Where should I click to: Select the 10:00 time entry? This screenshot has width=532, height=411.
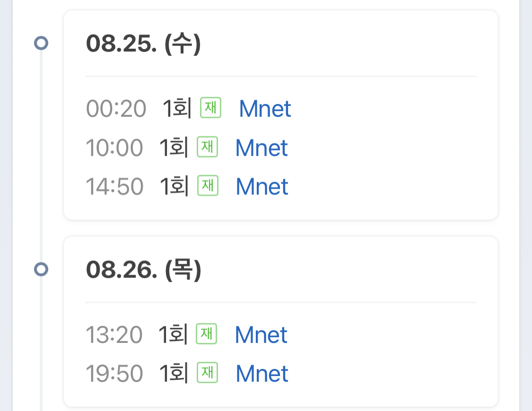(x=114, y=148)
